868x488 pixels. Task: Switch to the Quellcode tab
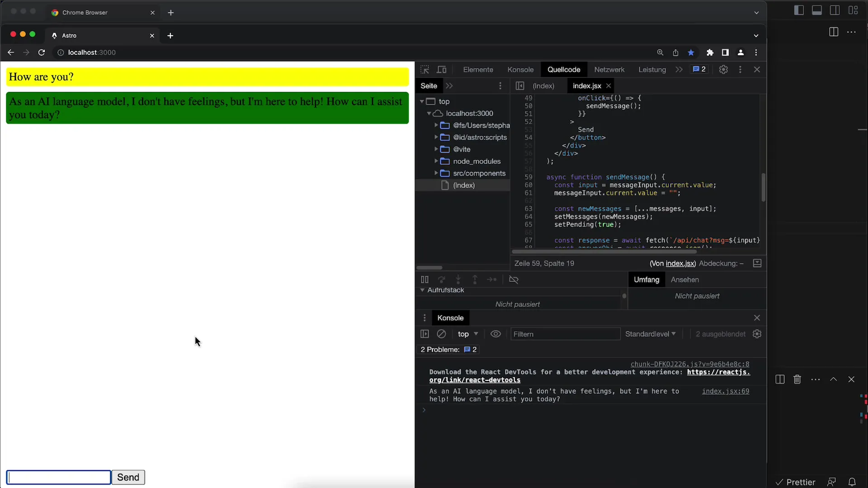[563, 70]
